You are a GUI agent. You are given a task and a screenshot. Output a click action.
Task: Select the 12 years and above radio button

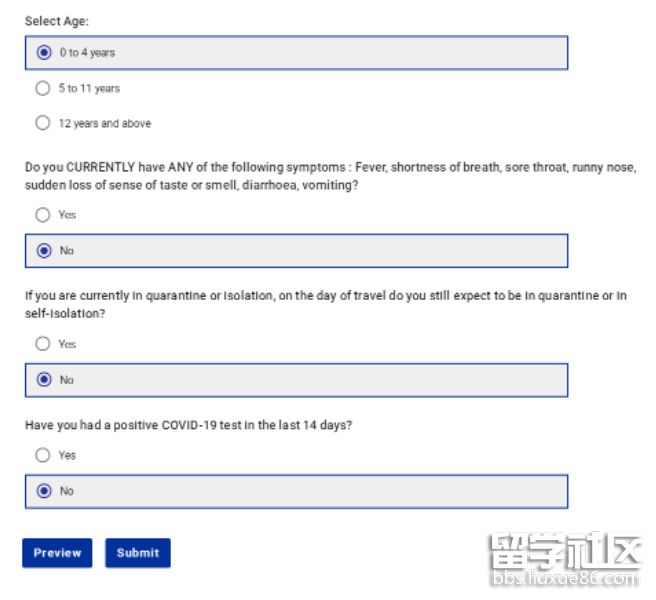tap(42, 123)
